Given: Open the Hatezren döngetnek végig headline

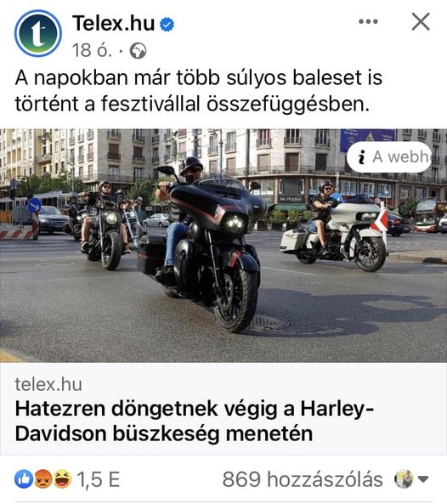Looking at the screenshot, I should [x=195, y=421].
